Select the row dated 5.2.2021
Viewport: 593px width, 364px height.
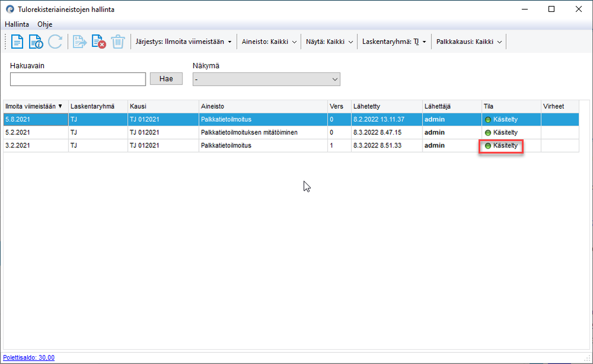tap(291, 132)
